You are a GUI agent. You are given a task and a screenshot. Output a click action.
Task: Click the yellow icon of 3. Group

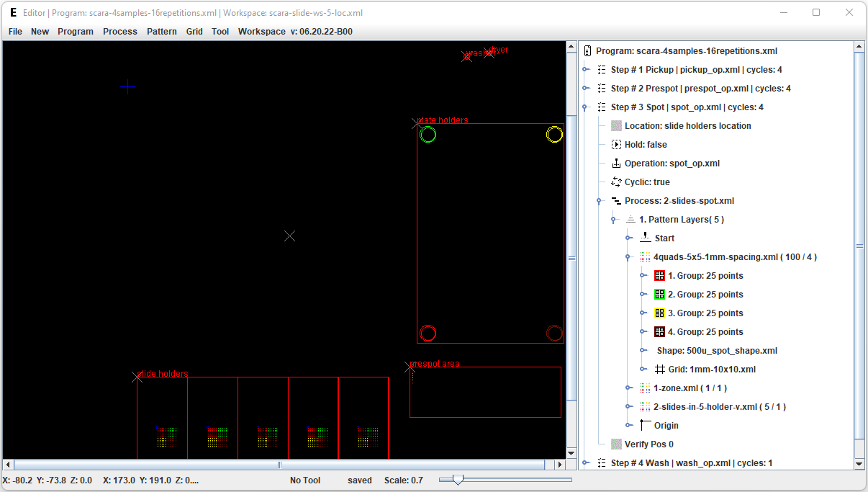click(659, 313)
